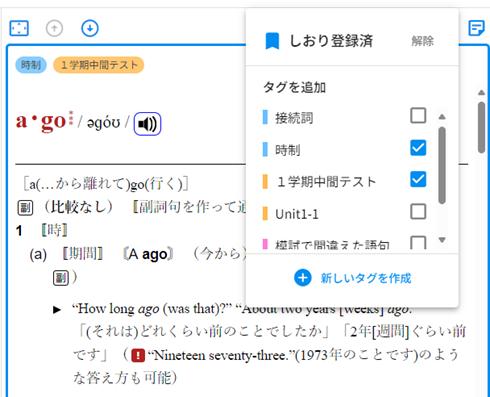Click the blue bookmark icon
The width and height of the screenshot is (490, 397).
coord(272,41)
